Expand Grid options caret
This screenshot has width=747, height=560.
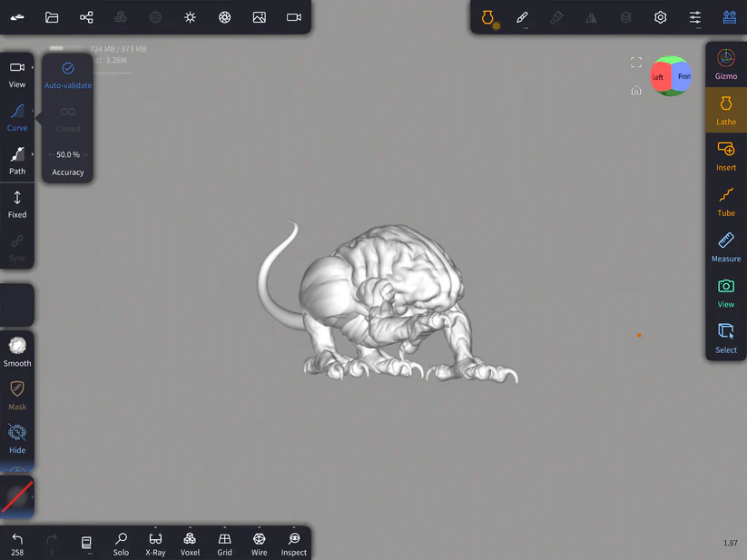[224, 527]
